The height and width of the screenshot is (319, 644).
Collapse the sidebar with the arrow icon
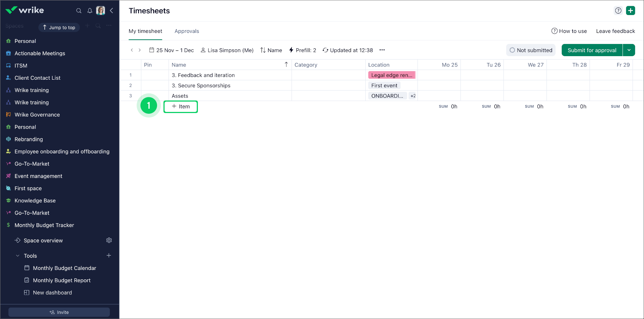[x=112, y=11]
